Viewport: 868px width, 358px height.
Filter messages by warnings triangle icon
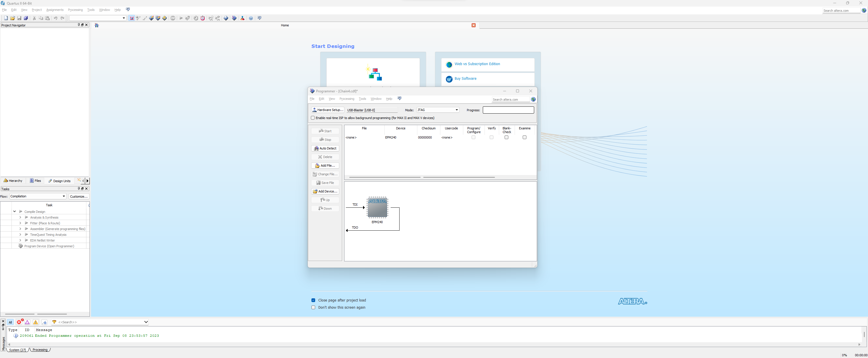coord(36,322)
